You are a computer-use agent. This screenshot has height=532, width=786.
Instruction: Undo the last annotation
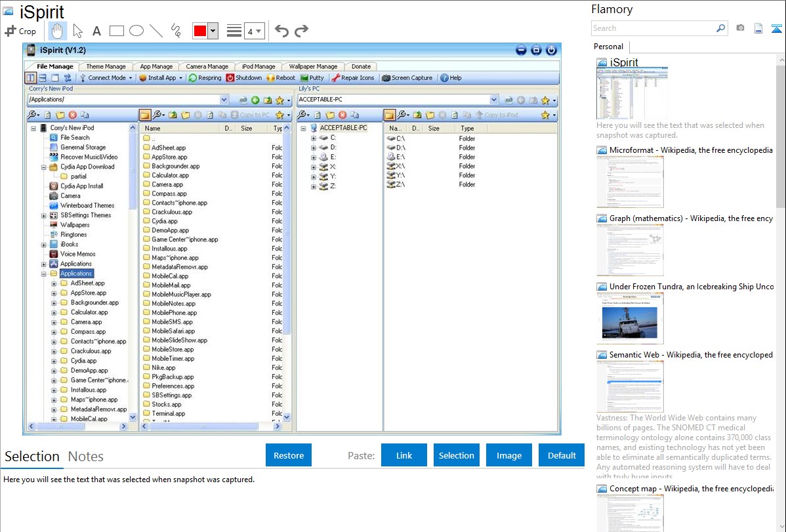click(281, 31)
